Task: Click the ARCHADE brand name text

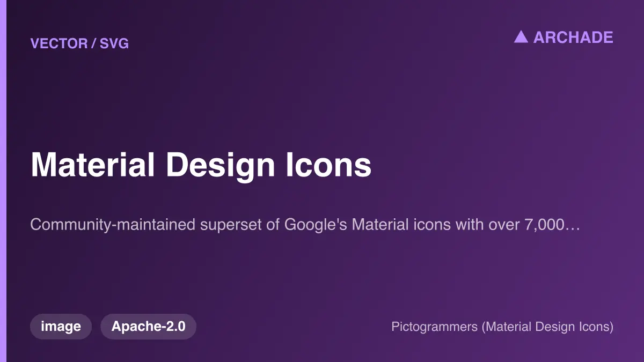Action: (573, 37)
